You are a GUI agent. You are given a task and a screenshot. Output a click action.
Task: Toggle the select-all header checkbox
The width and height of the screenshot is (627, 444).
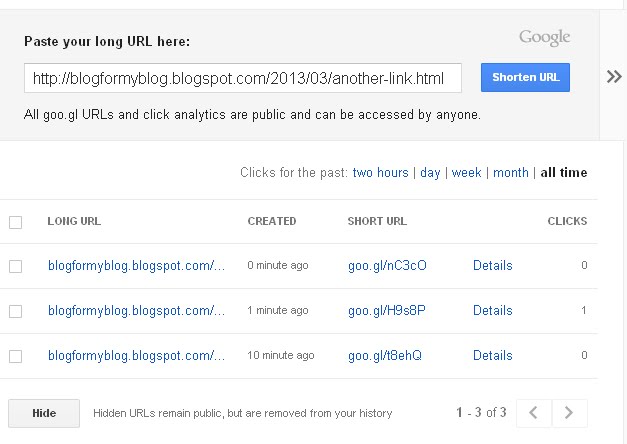(15, 222)
